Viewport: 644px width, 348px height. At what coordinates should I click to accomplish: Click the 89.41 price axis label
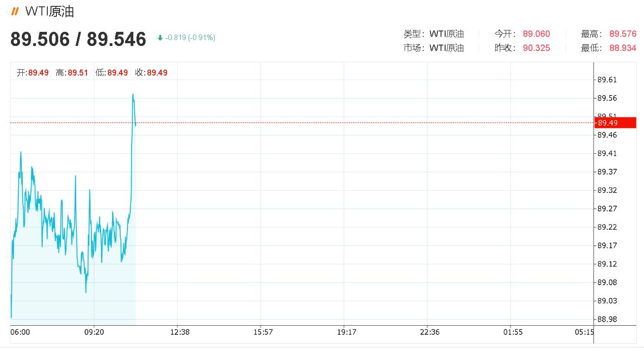607,153
